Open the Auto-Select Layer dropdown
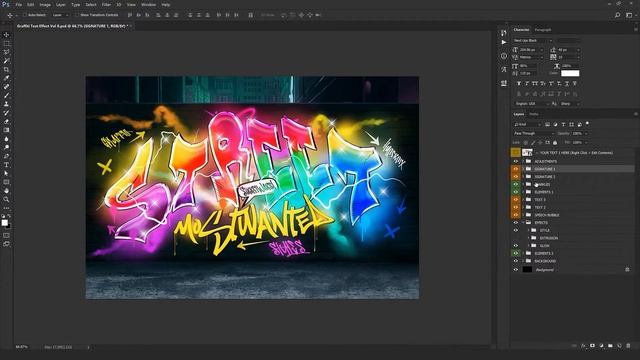Viewport: 640px width, 360px height. (x=61, y=15)
